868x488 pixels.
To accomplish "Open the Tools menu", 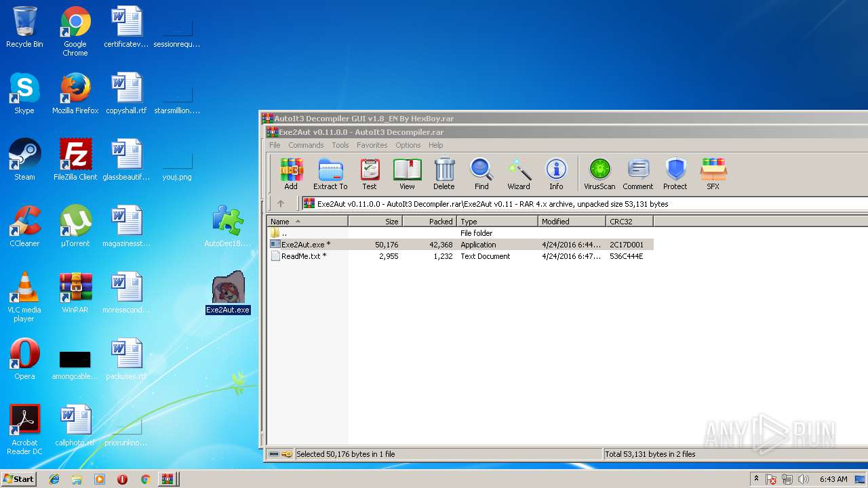I will 340,145.
